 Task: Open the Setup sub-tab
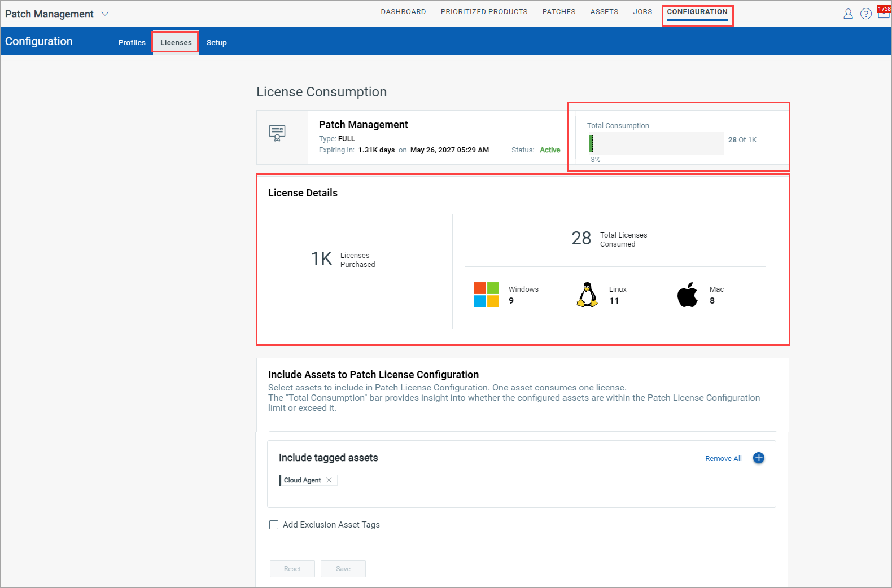217,43
